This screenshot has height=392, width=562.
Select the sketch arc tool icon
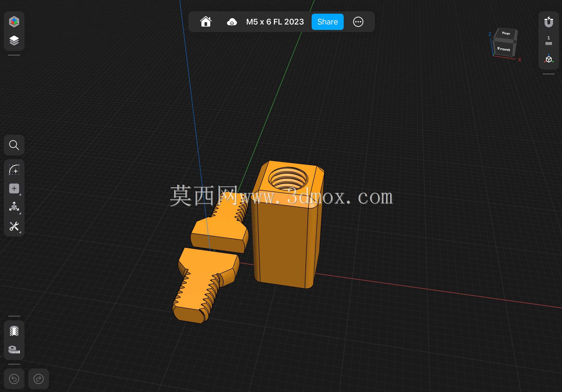14,169
